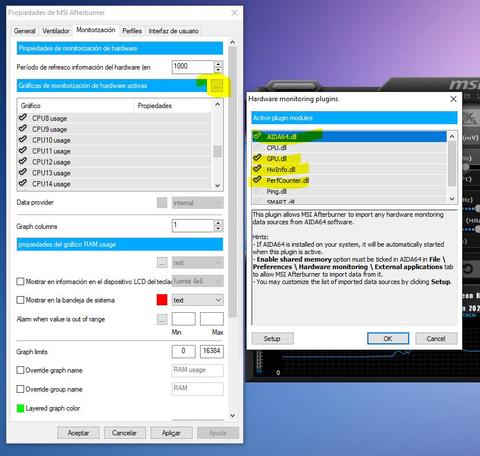The width and height of the screenshot is (480, 456).
Task: Disable the PerfCounter.dll plugin checkmark
Action: [x=257, y=180]
